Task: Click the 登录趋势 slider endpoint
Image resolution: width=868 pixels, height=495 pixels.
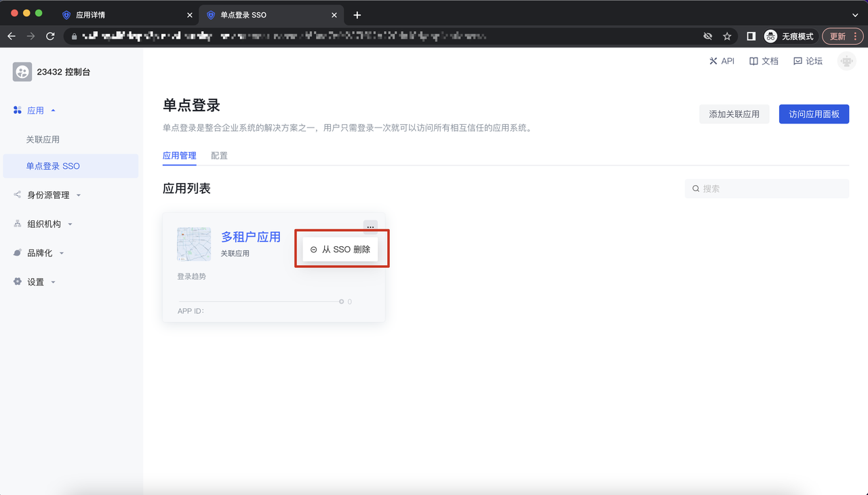Action: tap(341, 302)
